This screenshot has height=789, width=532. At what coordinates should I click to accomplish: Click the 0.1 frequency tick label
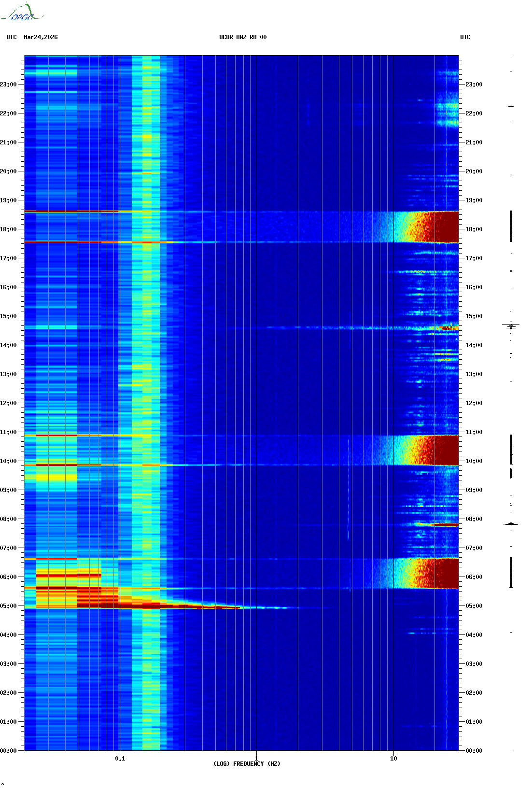120,759
